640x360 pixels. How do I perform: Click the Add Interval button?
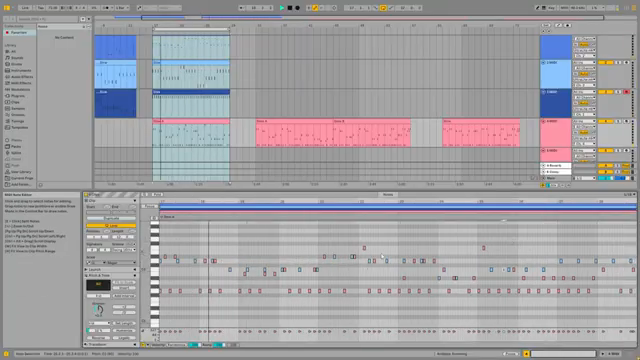124,296
